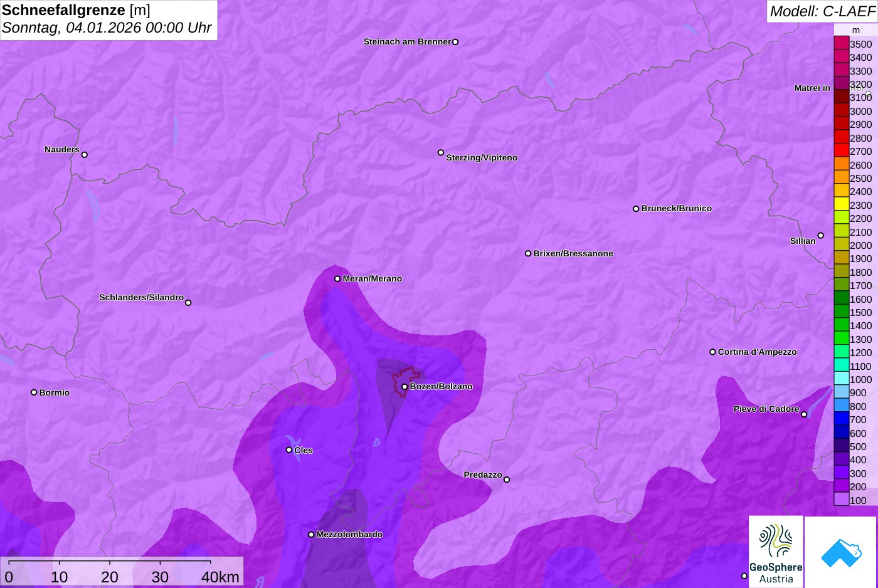The image size is (878, 588).
Task: Click the Schlanders/Silandro marker dot
Action: [x=188, y=303]
